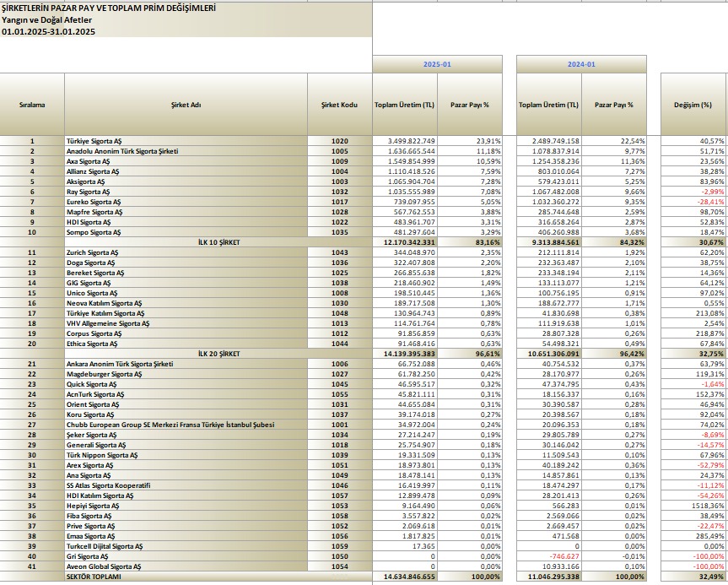Select the "Değişim (%)" column header
The image size is (728, 585).
click(x=693, y=105)
